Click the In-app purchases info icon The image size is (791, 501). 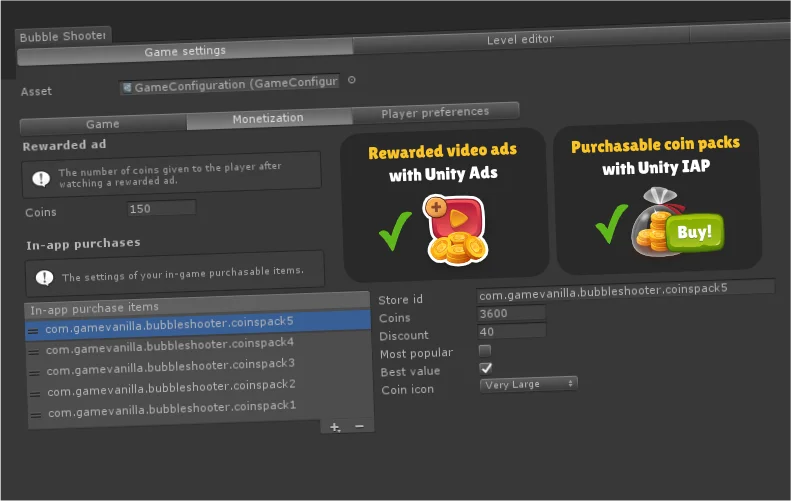tap(44, 277)
